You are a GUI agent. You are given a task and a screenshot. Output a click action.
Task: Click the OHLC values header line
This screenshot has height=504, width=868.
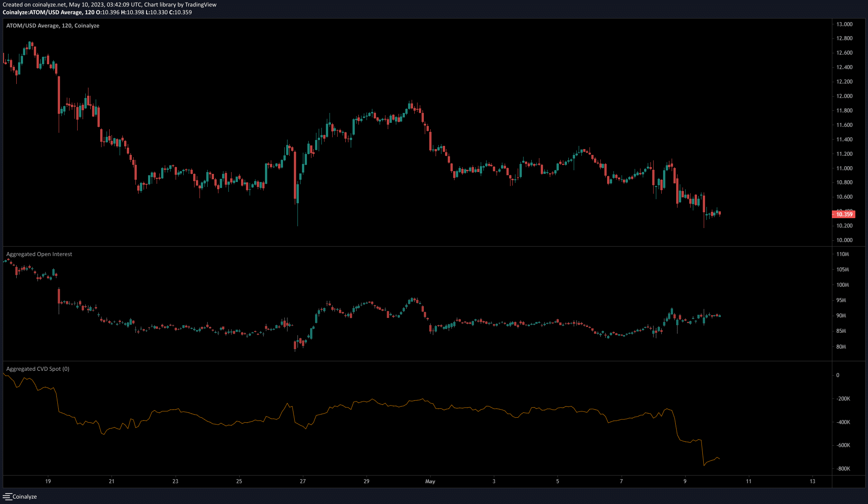tap(97, 12)
